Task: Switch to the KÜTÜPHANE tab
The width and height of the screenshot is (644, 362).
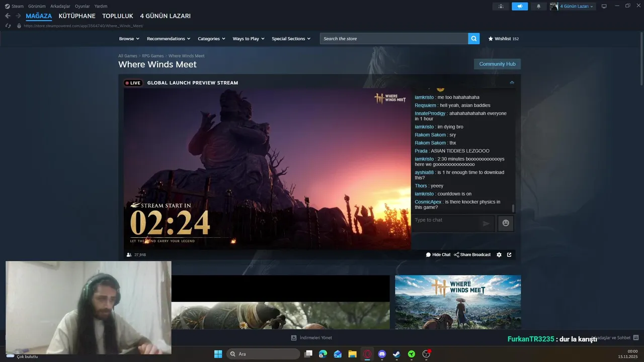Action: (77, 16)
